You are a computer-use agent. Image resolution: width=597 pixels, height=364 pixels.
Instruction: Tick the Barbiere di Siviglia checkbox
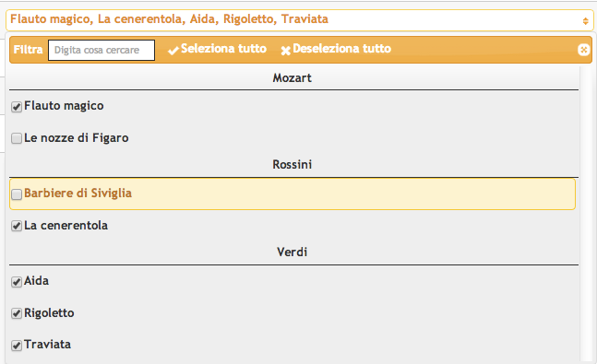(17, 194)
